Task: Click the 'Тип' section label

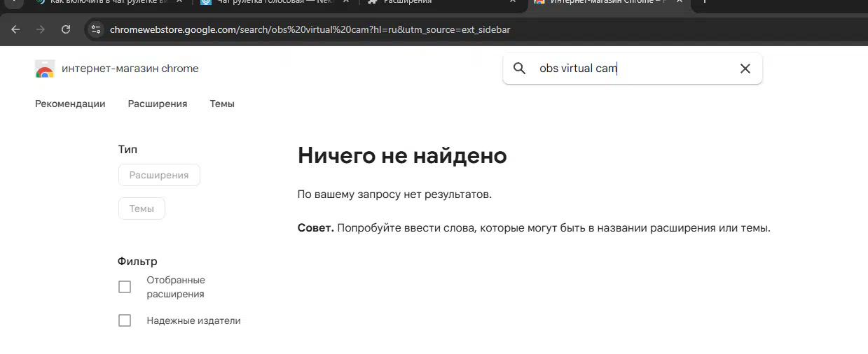Action: point(128,150)
